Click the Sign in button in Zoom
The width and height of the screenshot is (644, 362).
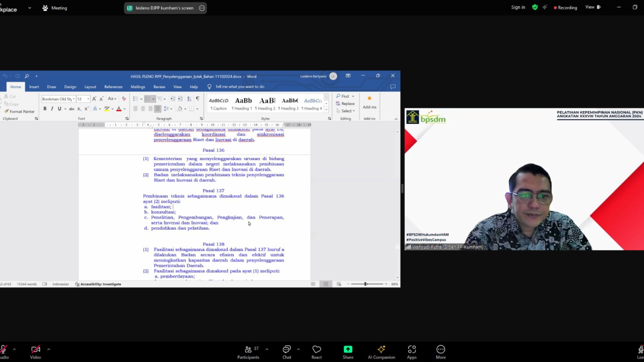[518, 7]
